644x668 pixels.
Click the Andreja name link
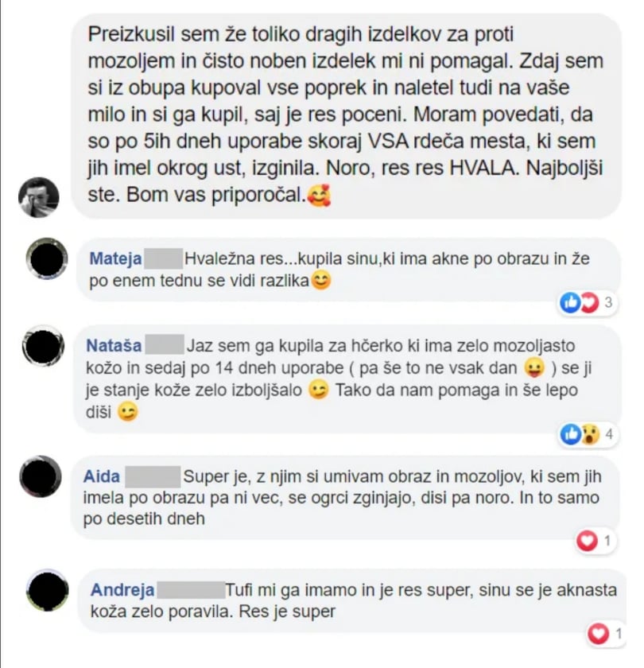pos(122,590)
